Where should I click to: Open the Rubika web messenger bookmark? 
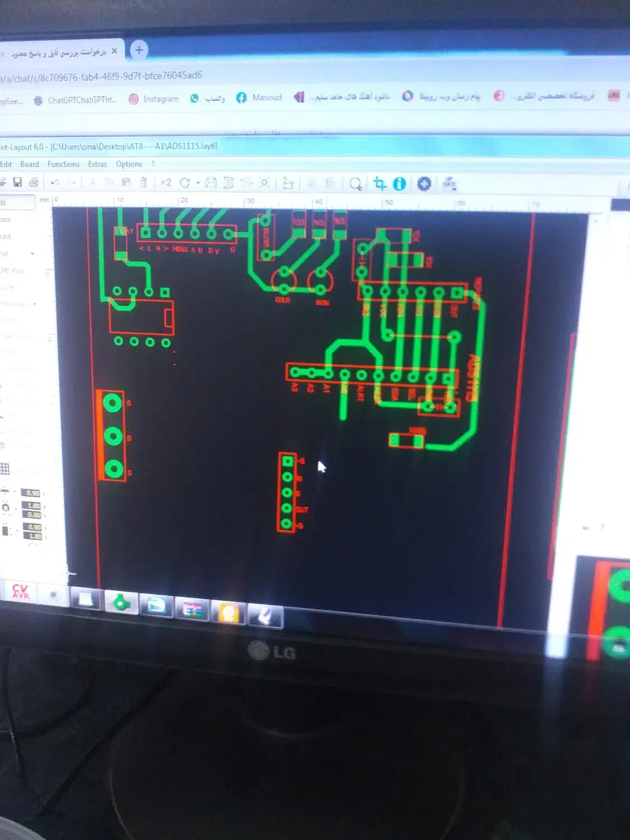tap(441, 96)
